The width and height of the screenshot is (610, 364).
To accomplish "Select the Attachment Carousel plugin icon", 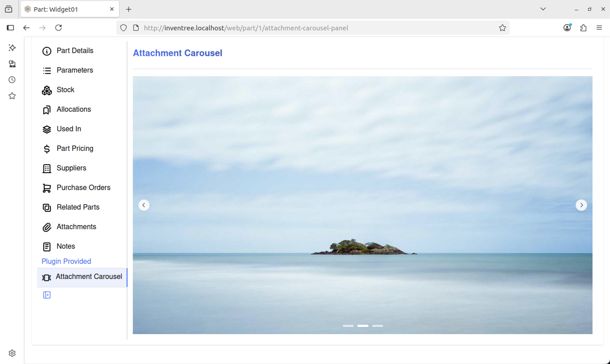I will [x=47, y=277].
